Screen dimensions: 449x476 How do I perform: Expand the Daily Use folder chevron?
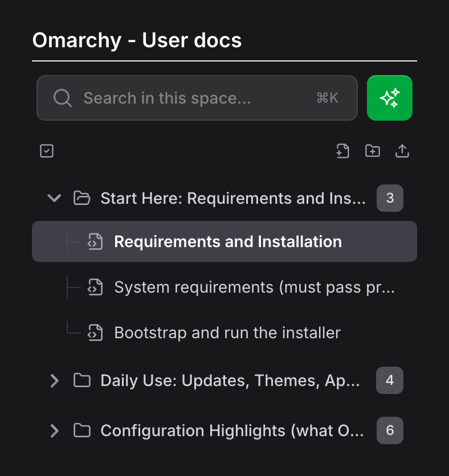[54, 380]
